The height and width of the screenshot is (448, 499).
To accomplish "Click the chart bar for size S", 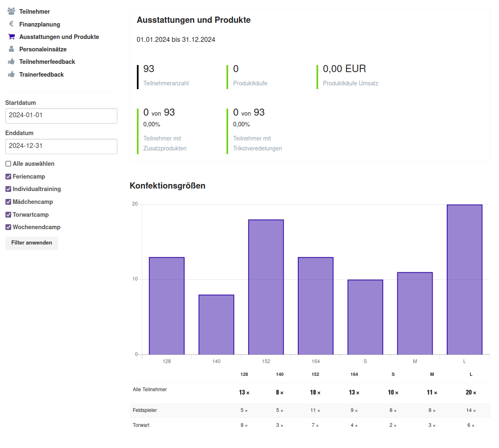I will 365,317.
